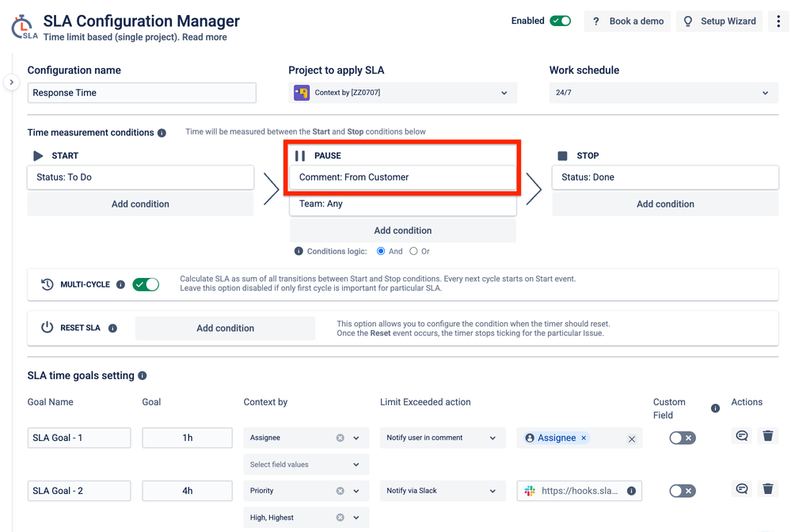
Task: Click the Pause icon
Action: click(300, 156)
